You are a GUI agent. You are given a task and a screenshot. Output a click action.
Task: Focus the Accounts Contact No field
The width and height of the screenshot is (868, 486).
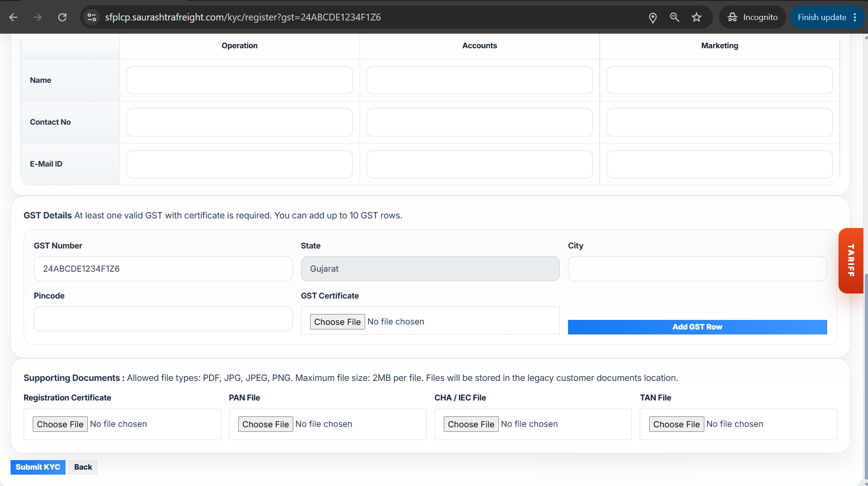(480, 122)
